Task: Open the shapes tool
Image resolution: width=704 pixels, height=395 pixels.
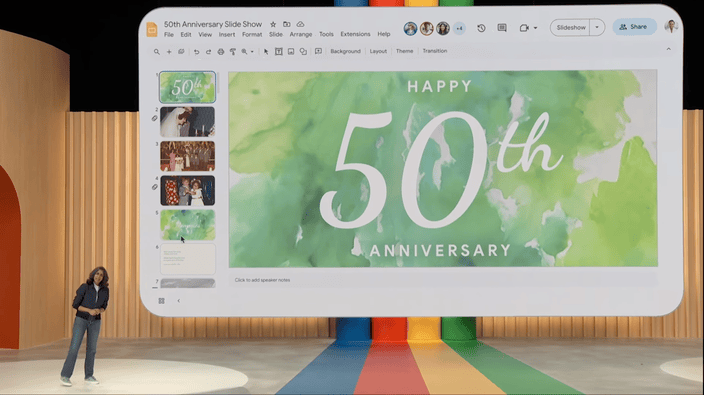Action: pyautogui.click(x=304, y=52)
